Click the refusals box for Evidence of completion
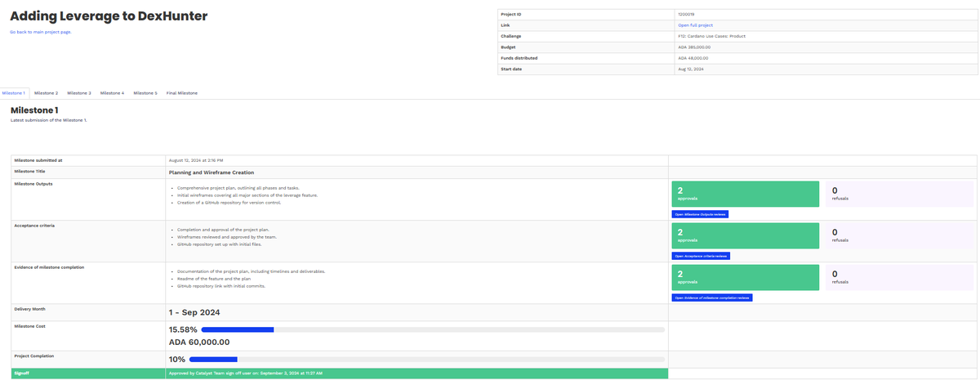Viewport: 980px width, 385px height. 899,277
